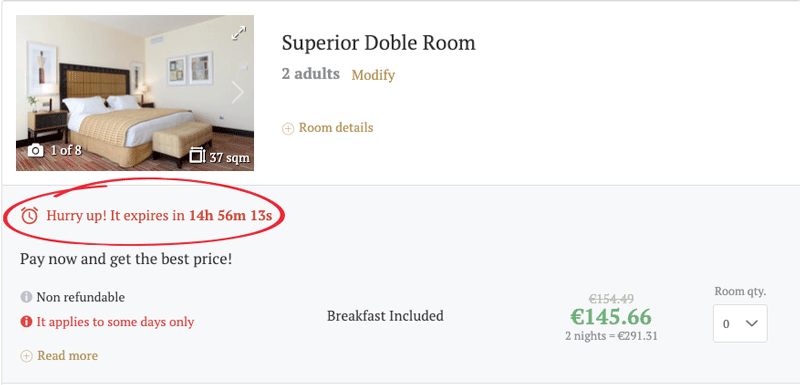Click the €145.66 discounted price
The height and width of the screenshot is (385, 800).
611,317
